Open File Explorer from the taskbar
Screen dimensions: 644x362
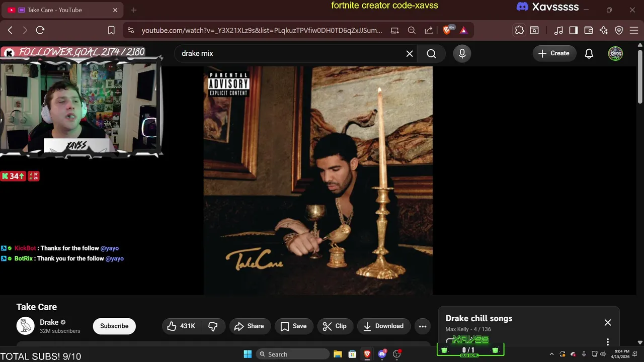338,354
